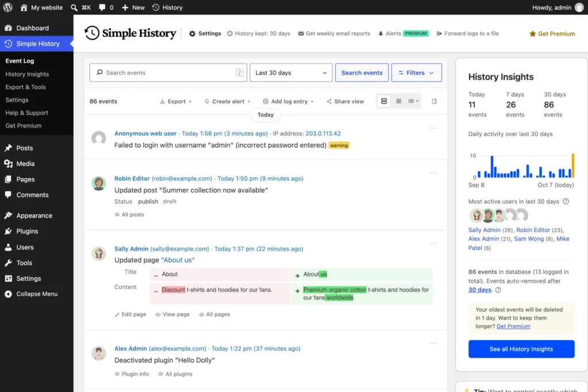Screen dimensions: 588x392
Task: Switch to grid table view layout
Action: pyautogui.click(x=413, y=101)
